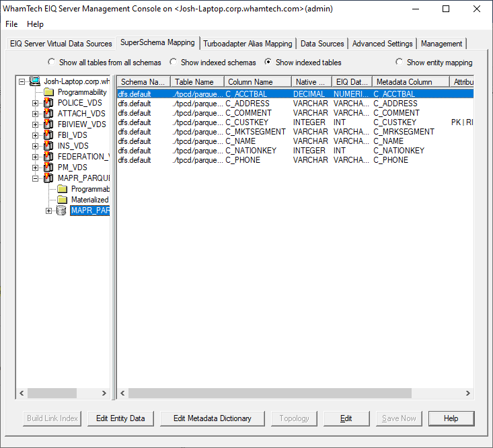This screenshot has width=493, height=448.
Task: Switch to EIQ Server Virtual Data Sources tab
Action: click(x=61, y=44)
